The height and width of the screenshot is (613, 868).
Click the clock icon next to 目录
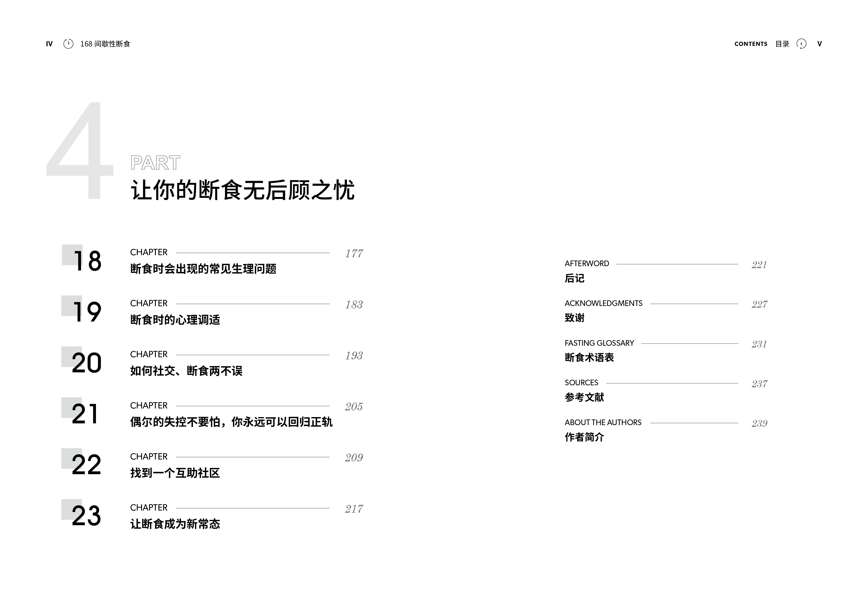(801, 44)
